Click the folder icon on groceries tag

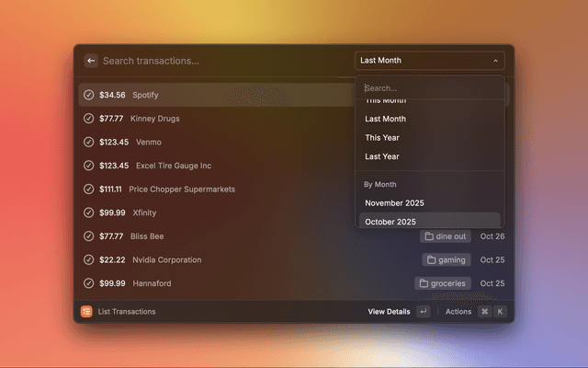424,283
